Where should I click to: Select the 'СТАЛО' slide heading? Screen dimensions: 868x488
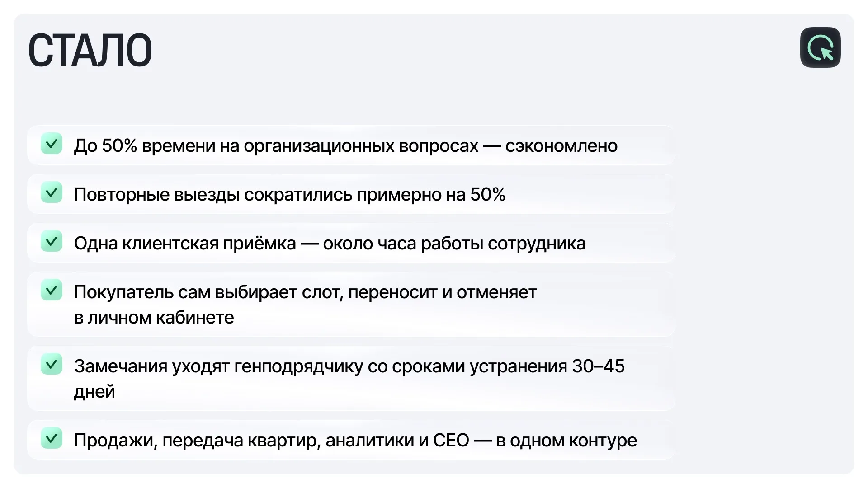(x=90, y=50)
